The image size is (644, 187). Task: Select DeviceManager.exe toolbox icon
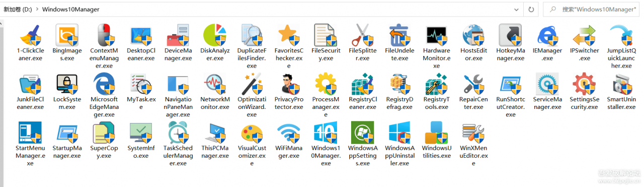[178, 35]
